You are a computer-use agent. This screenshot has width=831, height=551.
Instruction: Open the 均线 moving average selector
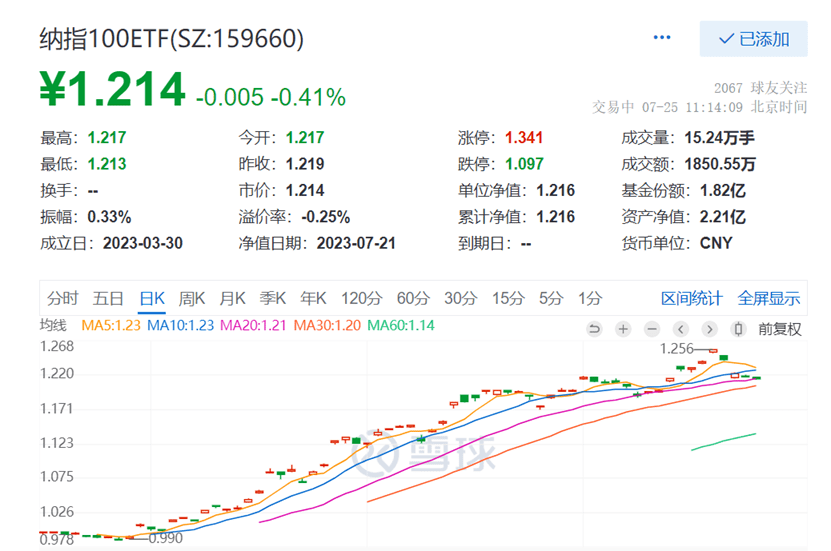(x=52, y=325)
